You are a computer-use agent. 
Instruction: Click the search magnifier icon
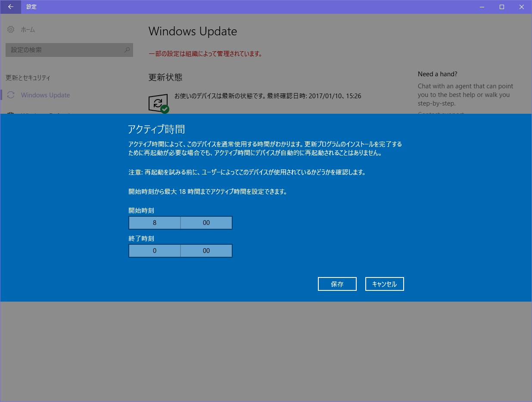(127, 50)
